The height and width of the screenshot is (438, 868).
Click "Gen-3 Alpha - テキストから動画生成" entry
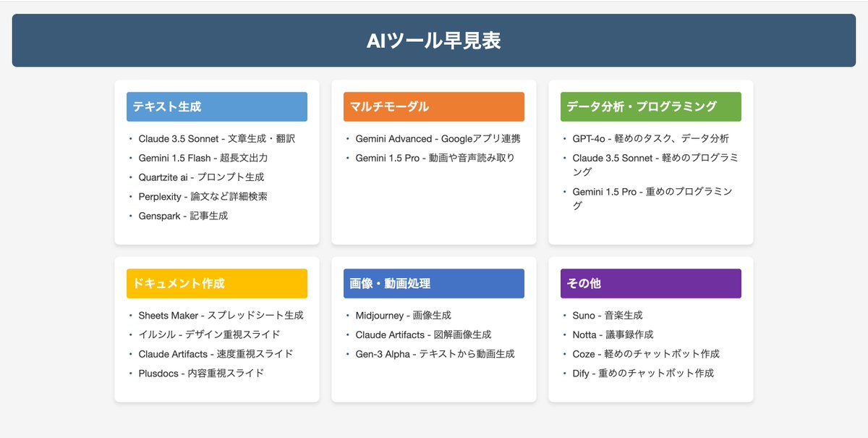tap(435, 354)
